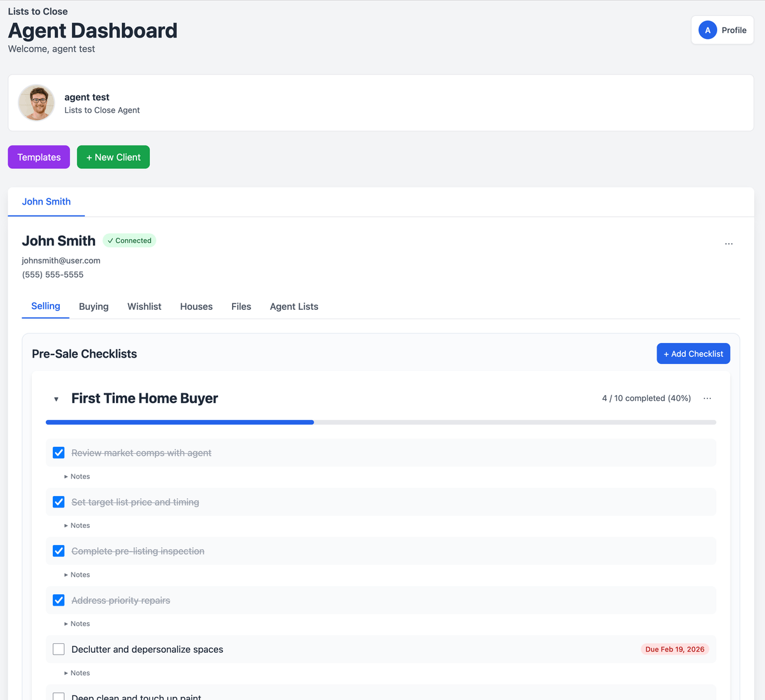The width and height of the screenshot is (765, 700).
Task: Click the Due Feb 19, 2026 badge
Action: 674,649
